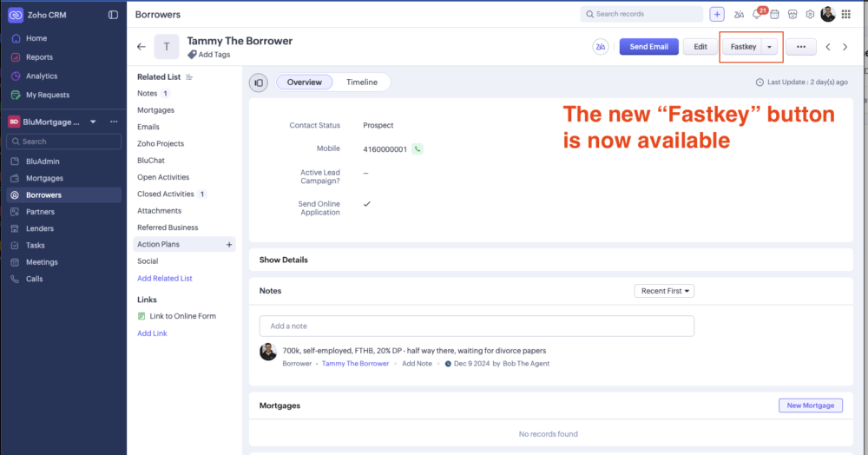Open the Link to Online Form link
868x455 pixels.
click(x=182, y=316)
